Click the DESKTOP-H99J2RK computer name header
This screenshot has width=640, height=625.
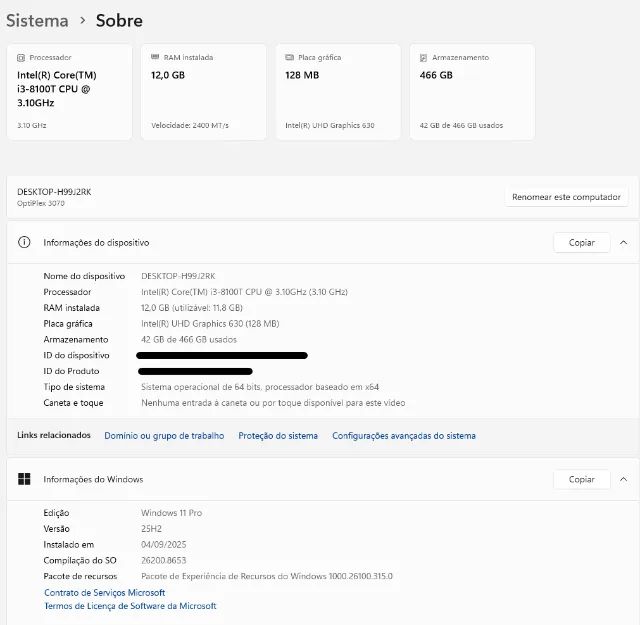[x=54, y=192]
